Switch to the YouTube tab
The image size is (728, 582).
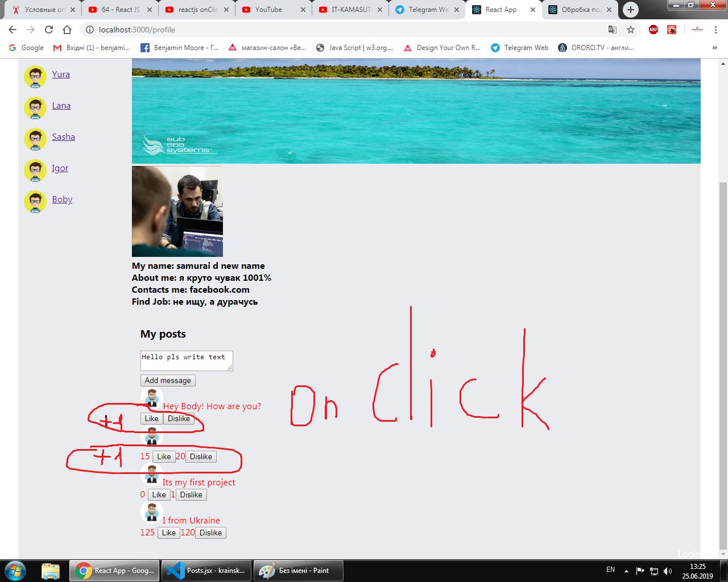coord(273,10)
